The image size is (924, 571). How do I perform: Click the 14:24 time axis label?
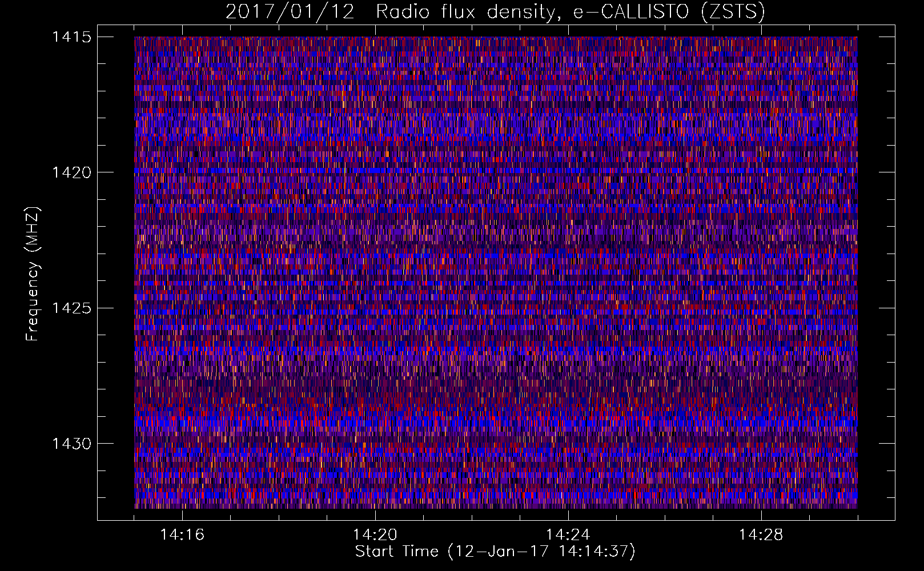point(568,535)
